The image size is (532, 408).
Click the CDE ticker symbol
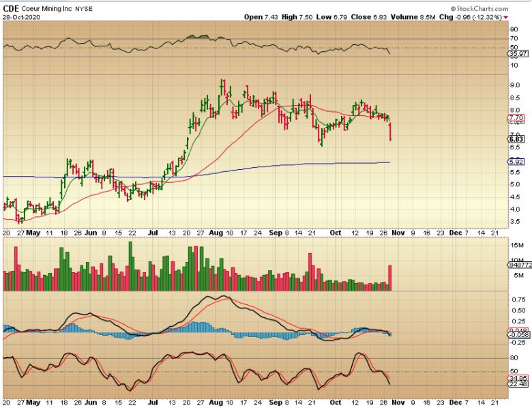[x=11, y=9]
